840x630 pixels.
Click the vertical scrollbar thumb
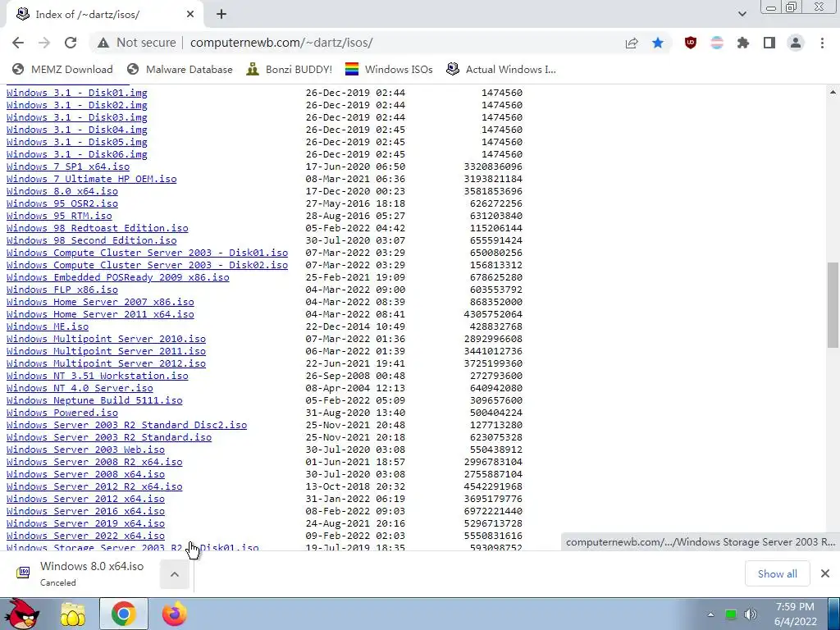tap(833, 304)
